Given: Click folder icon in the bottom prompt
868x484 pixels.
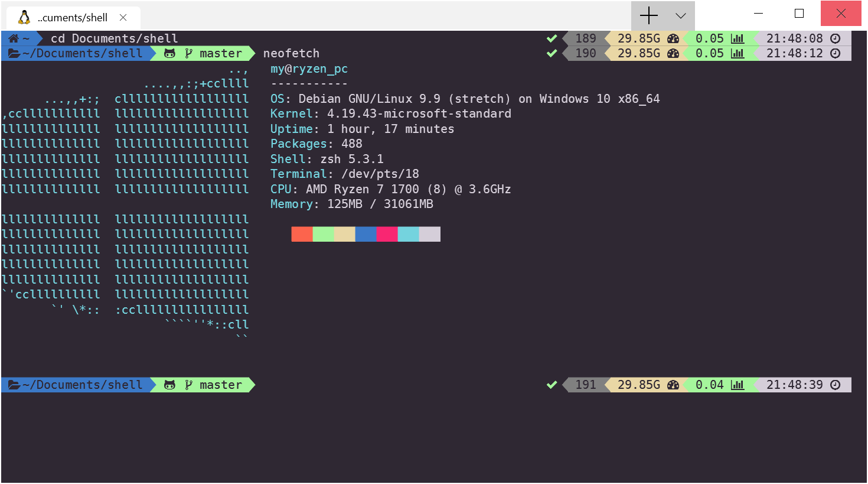Looking at the screenshot, I should [14, 385].
